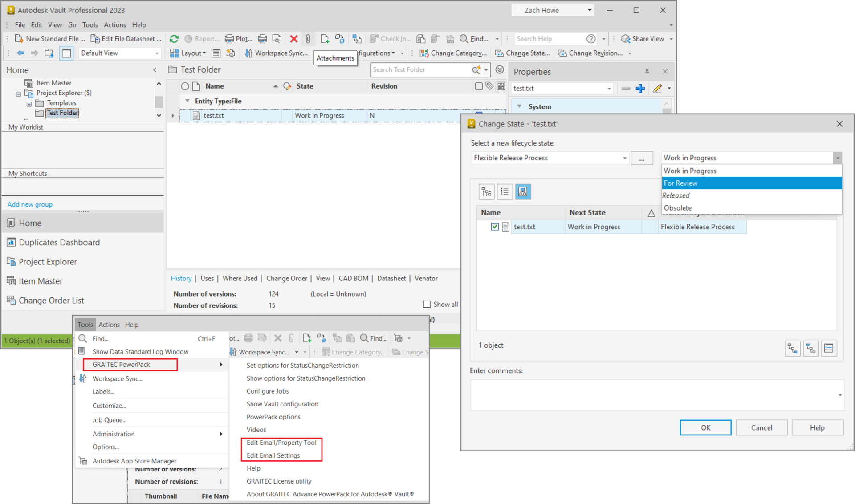This screenshot has width=855, height=504.
Task: Collapse the System section in Properties
Action: pos(519,106)
